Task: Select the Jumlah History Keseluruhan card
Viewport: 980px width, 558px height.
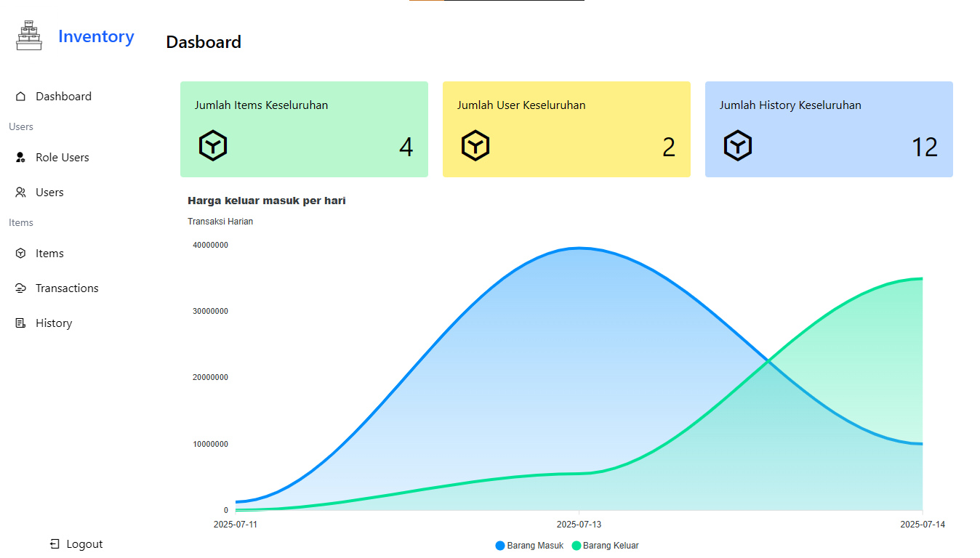Action: coord(828,129)
